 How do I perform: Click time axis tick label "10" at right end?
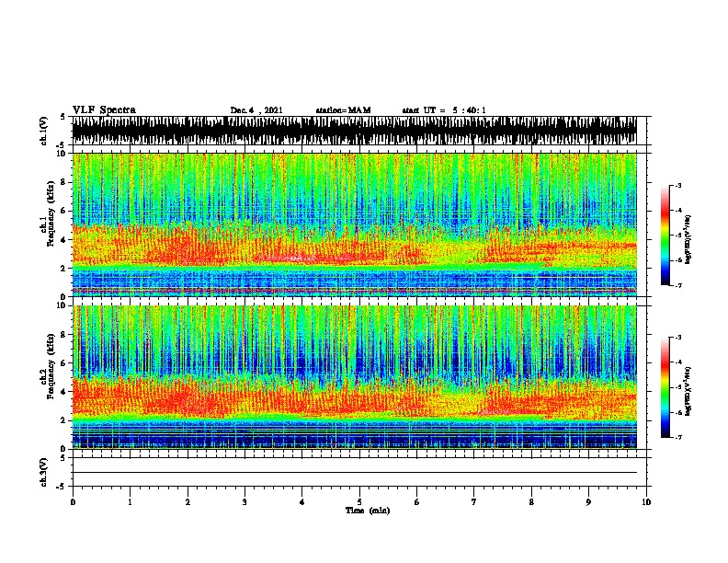(646, 502)
